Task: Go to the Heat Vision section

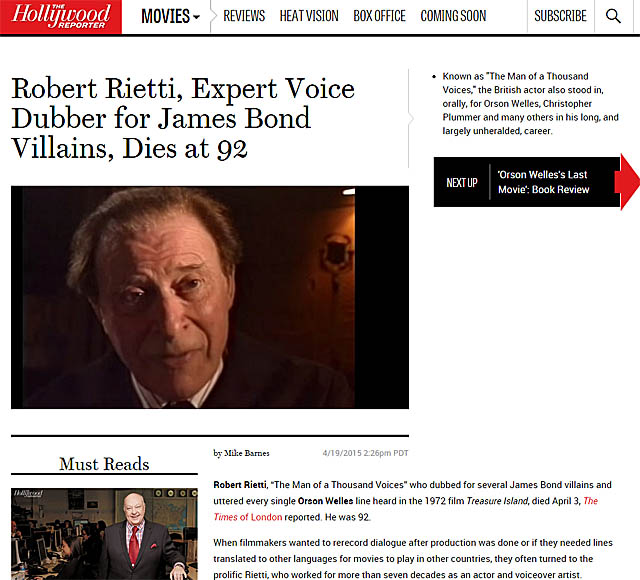Action: [x=309, y=16]
